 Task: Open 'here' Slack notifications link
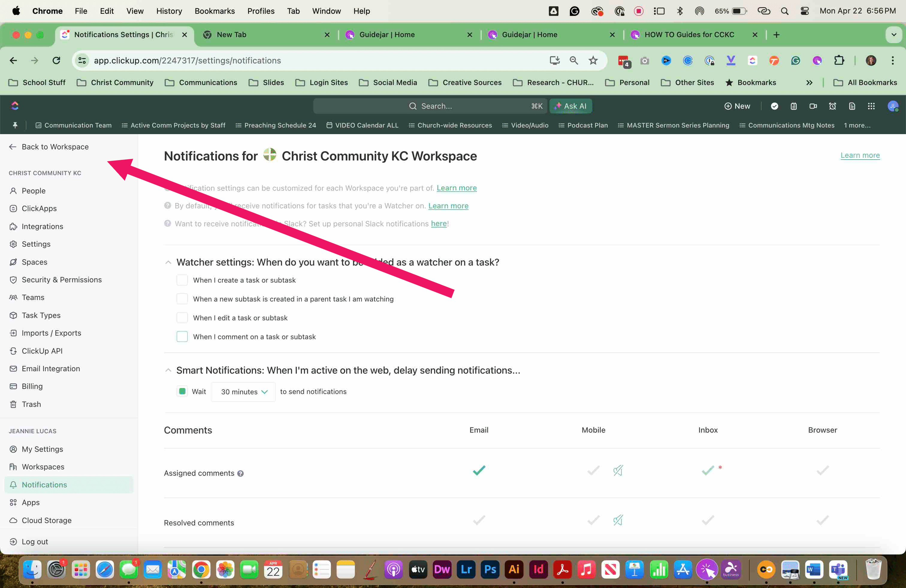[439, 224]
